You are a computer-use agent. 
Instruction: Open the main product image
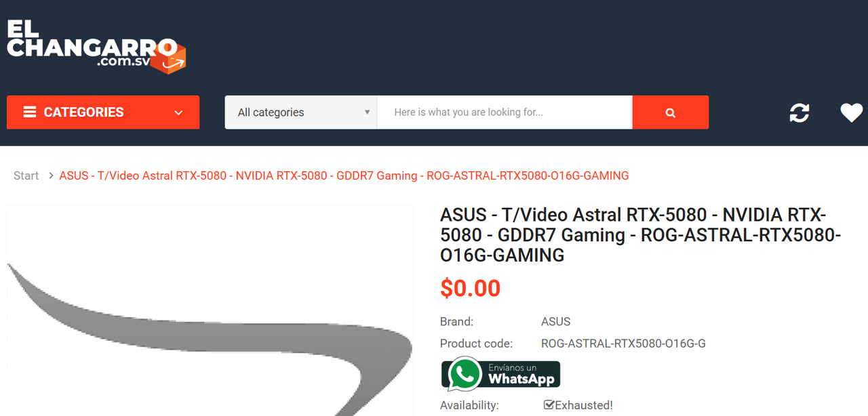pyautogui.click(x=210, y=312)
